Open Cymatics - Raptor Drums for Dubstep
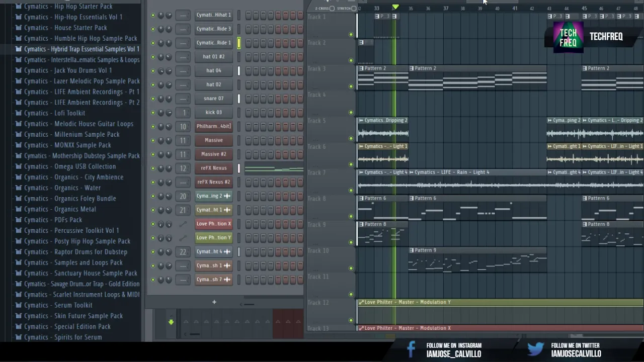 click(75, 252)
